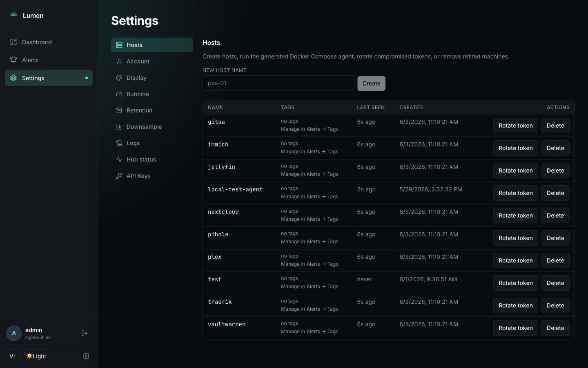The image size is (588, 368).
Task: Delete the nextcloud host
Action: 555,215
